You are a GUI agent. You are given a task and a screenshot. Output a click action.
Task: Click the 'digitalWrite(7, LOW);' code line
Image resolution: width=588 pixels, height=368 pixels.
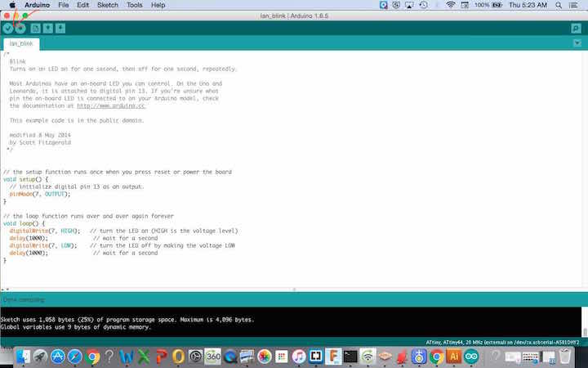[x=43, y=245]
